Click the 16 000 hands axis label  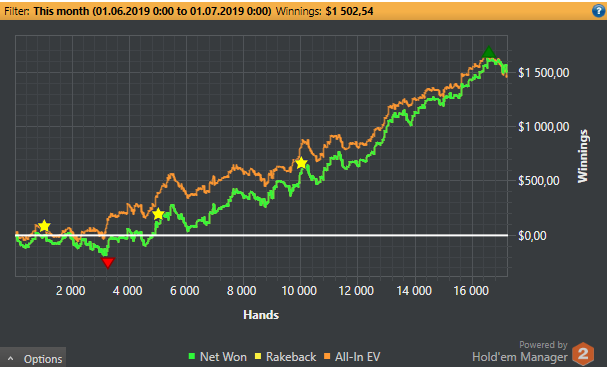[471, 291]
